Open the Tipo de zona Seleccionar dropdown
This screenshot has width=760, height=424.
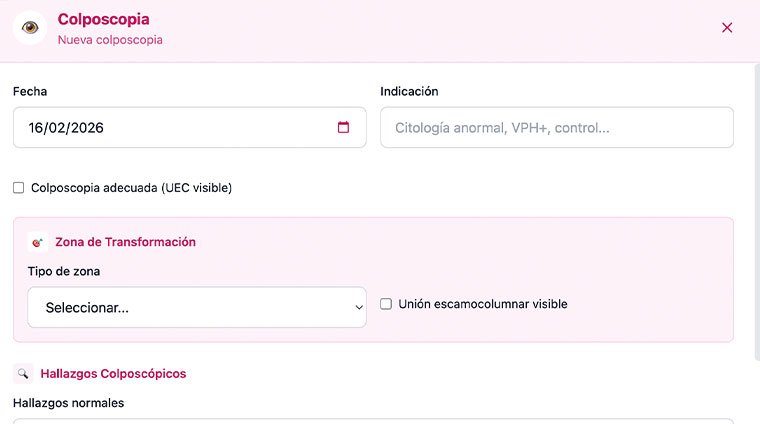pos(197,308)
